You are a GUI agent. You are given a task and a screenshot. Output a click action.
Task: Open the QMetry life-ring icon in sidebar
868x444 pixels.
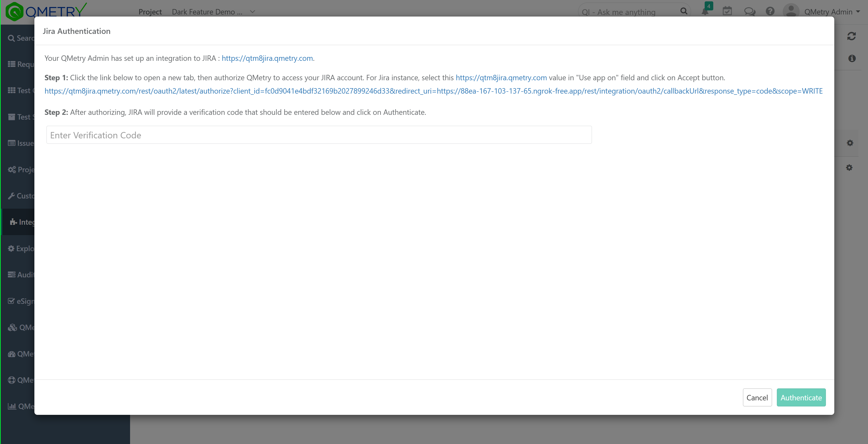12,380
